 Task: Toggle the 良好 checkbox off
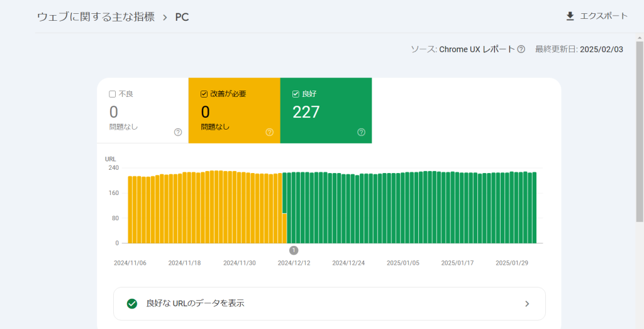[296, 94]
